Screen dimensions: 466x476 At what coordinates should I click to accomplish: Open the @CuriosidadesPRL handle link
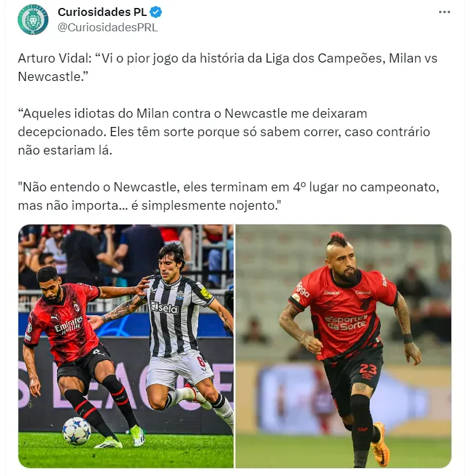pyautogui.click(x=107, y=28)
